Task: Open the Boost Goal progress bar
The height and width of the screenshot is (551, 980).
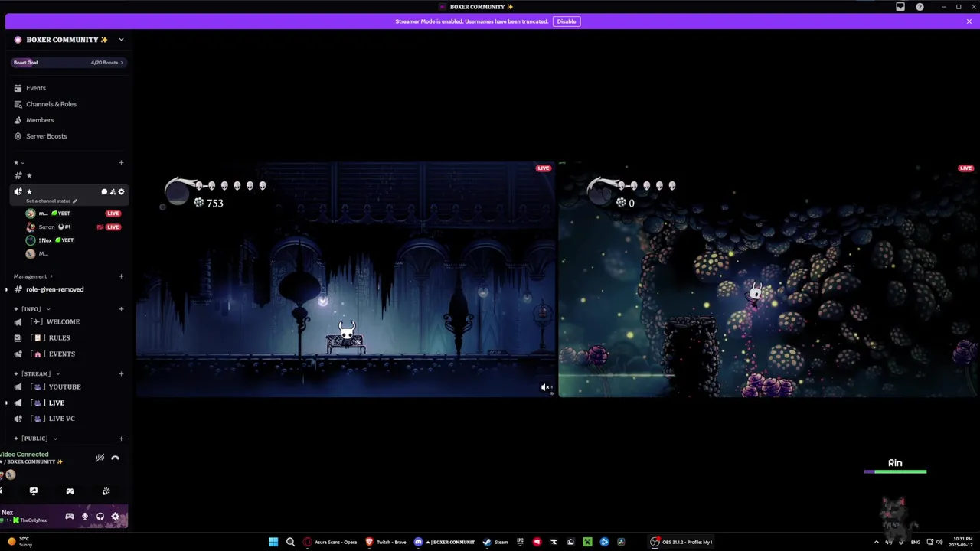Action: [67, 63]
